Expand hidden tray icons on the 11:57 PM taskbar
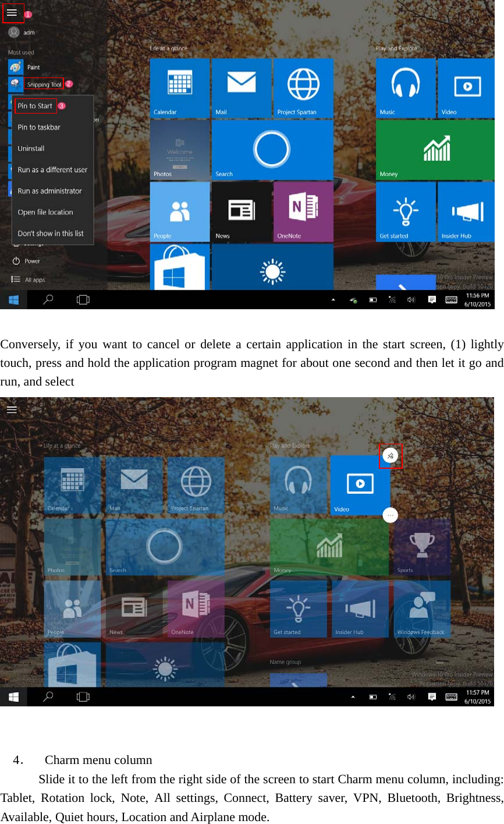The image size is (504, 824). pyautogui.click(x=353, y=697)
